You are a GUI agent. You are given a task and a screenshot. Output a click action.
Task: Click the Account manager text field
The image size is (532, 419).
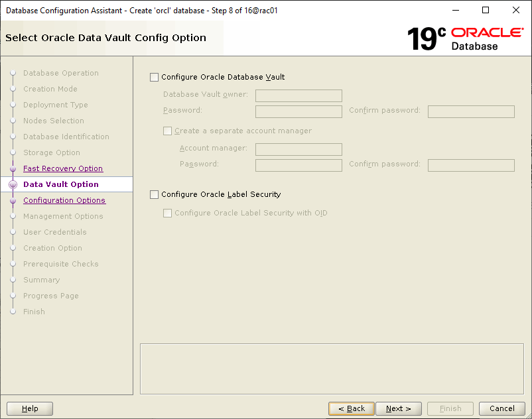click(299, 149)
